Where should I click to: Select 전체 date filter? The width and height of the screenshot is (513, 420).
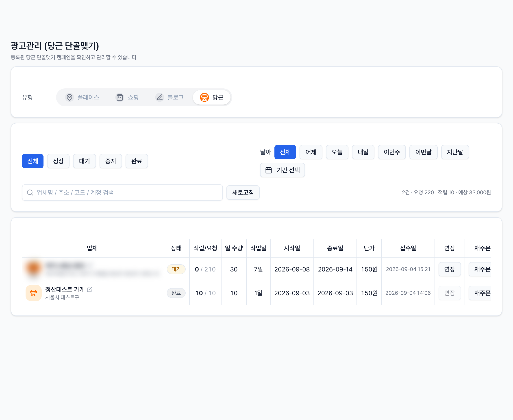click(285, 152)
